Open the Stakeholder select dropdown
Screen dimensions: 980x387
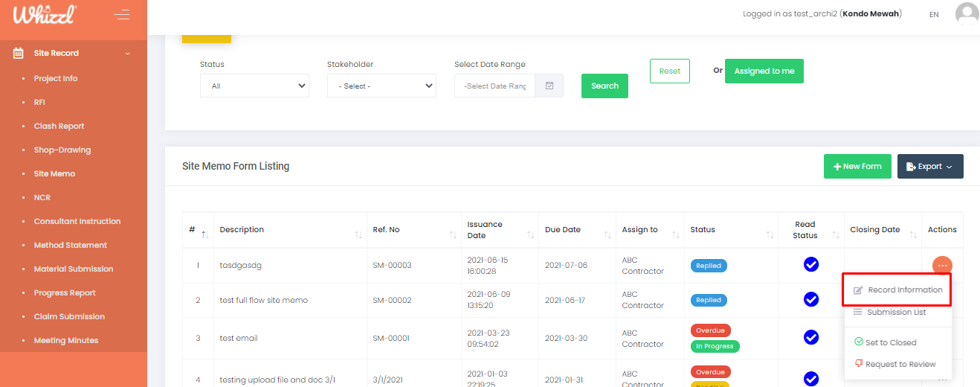pyautogui.click(x=381, y=86)
